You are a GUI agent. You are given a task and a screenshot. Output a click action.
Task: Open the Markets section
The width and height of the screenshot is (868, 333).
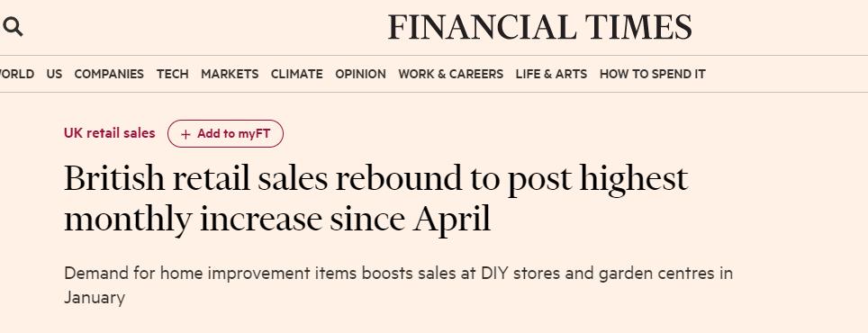[x=230, y=74]
